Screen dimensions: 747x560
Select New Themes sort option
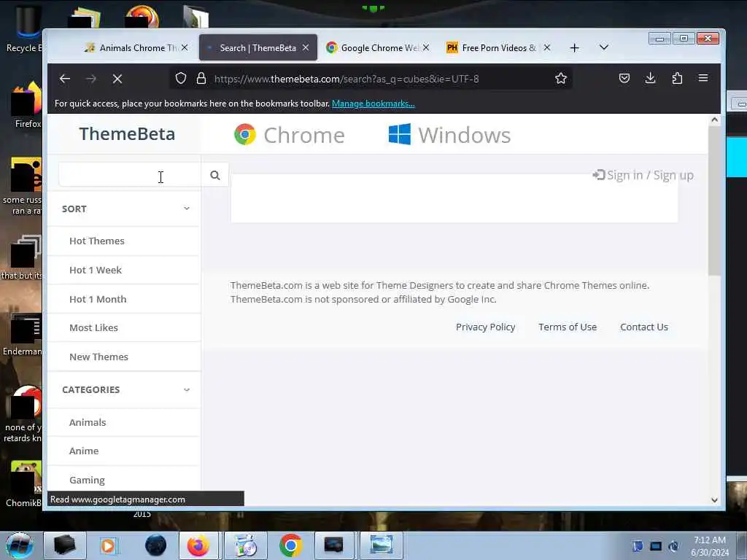(98, 357)
